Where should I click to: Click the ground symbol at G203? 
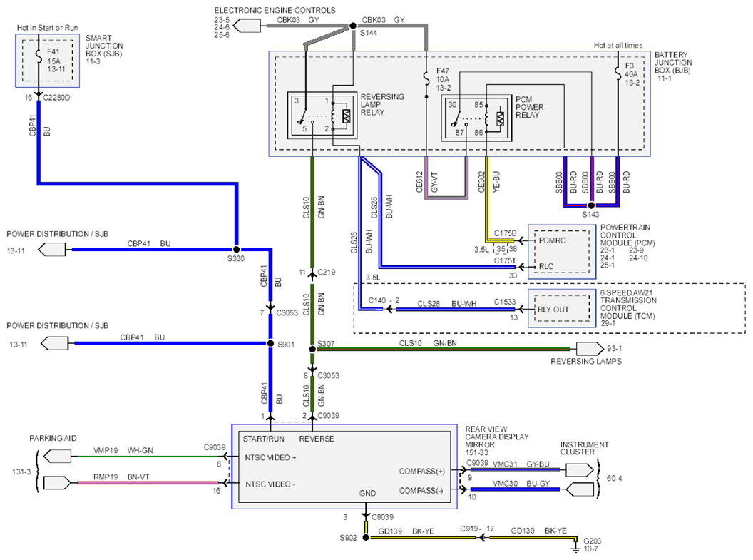coord(575,547)
